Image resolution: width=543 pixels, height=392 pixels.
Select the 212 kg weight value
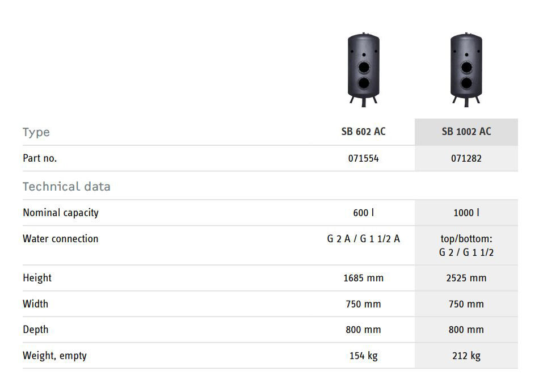pos(466,356)
